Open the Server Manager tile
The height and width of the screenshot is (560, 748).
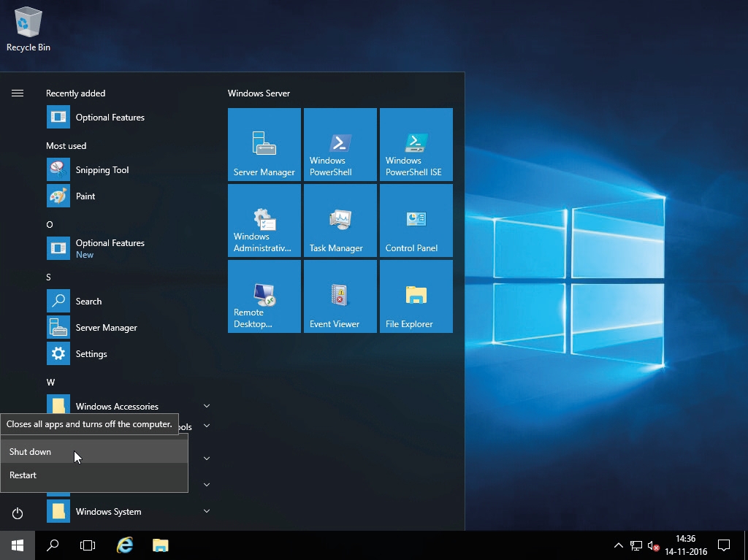pos(264,145)
